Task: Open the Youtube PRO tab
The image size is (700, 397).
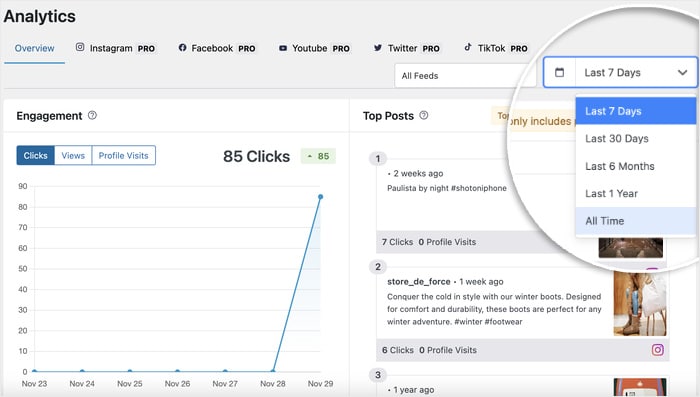Action: coord(314,48)
